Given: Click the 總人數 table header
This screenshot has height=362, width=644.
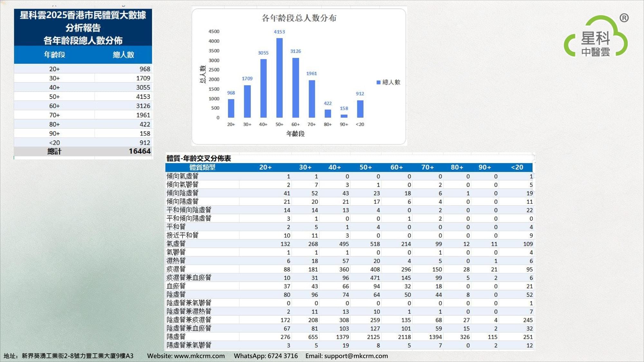Looking at the screenshot, I should (x=123, y=55).
